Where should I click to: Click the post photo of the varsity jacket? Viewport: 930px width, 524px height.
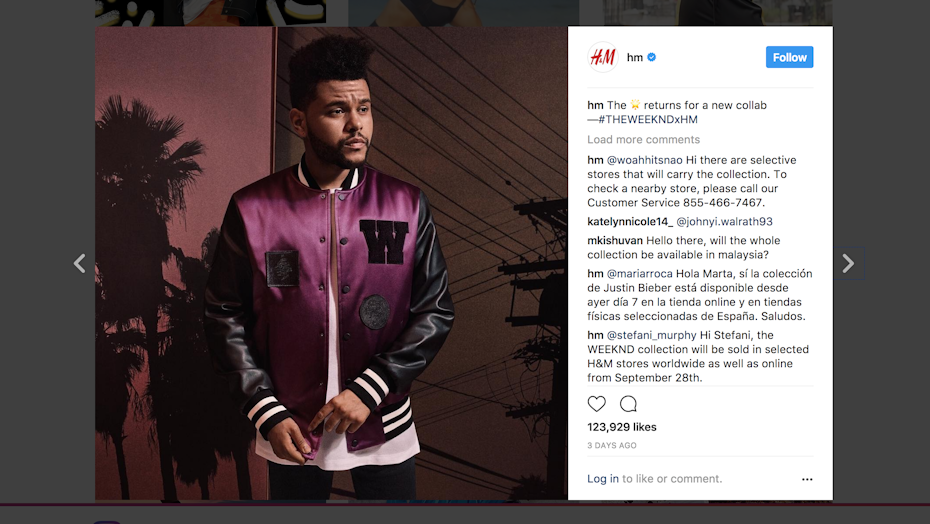click(332, 263)
